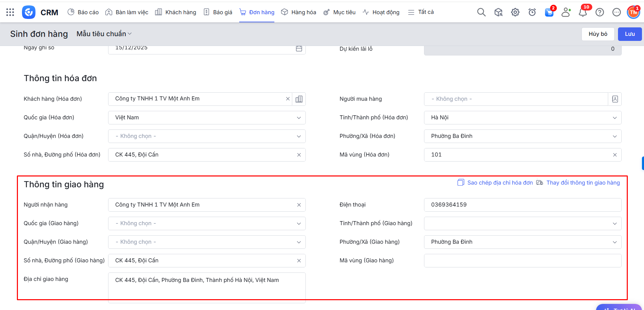Screen dimensions: 644x310
Task: Click the shopping cart icon with badge
Action: 549,13
